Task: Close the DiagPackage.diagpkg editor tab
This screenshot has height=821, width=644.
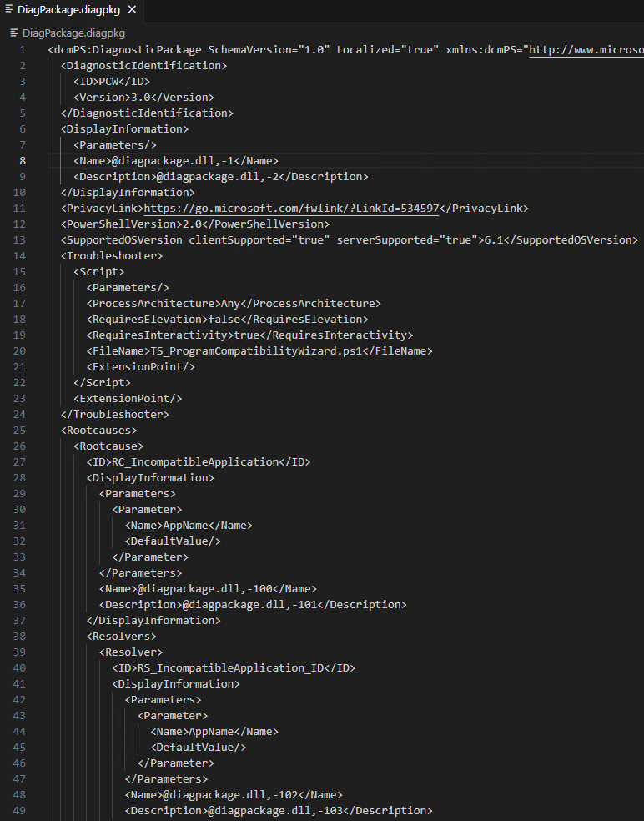Action: [x=132, y=11]
